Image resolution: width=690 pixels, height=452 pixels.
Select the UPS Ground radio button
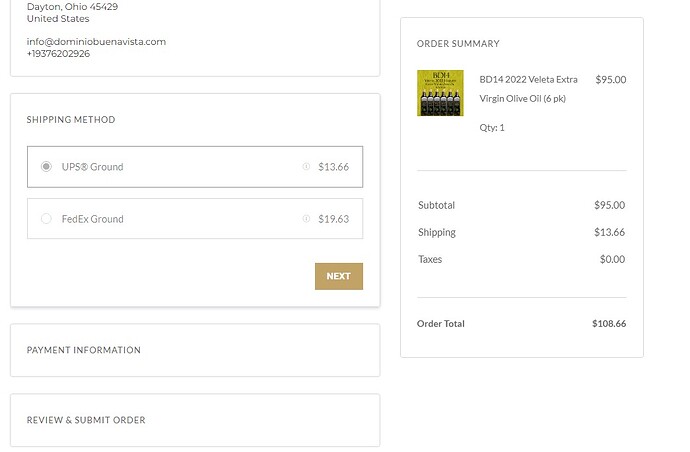46,167
